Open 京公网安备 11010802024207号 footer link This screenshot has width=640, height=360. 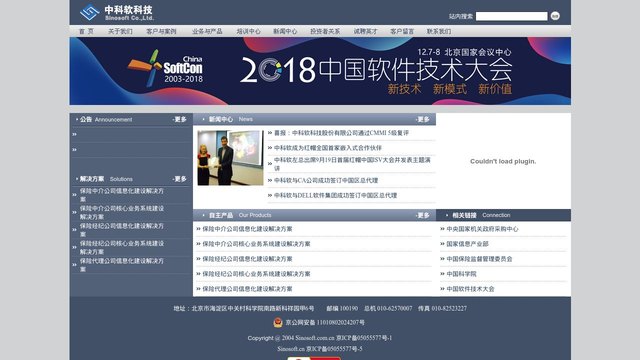(x=325, y=322)
